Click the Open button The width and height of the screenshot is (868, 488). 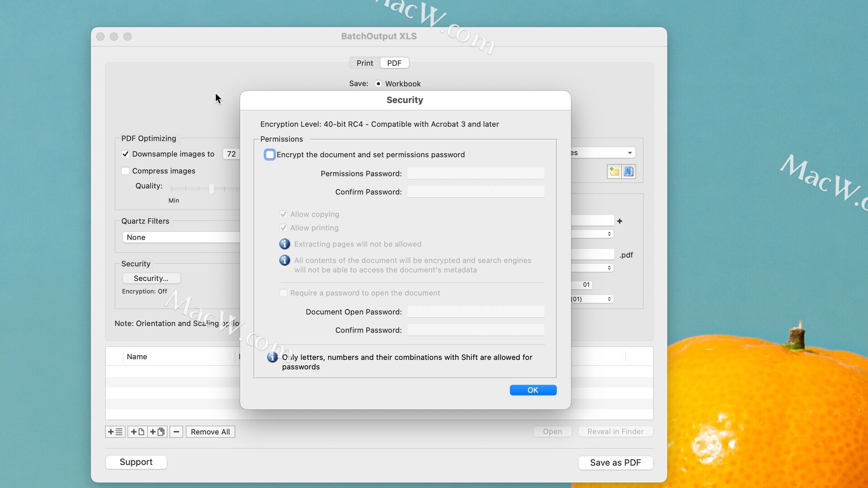point(552,432)
